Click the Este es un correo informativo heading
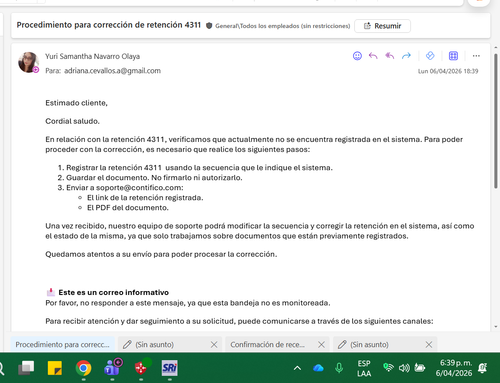The width and height of the screenshot is (500, 383). [x=114, y=292]
